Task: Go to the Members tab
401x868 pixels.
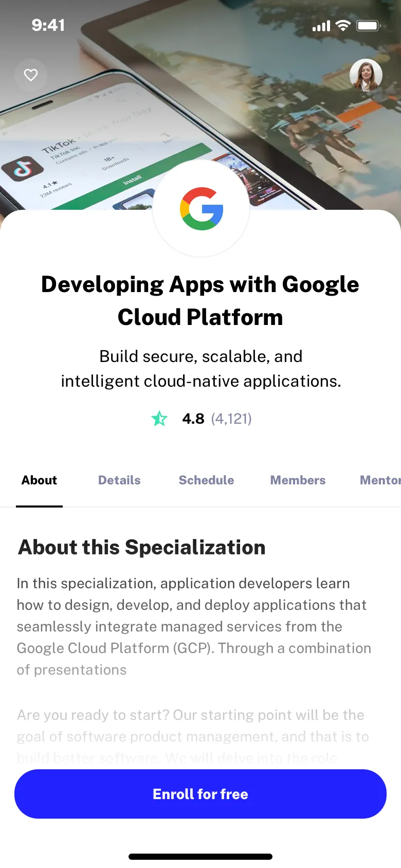Action: point(298,480)
